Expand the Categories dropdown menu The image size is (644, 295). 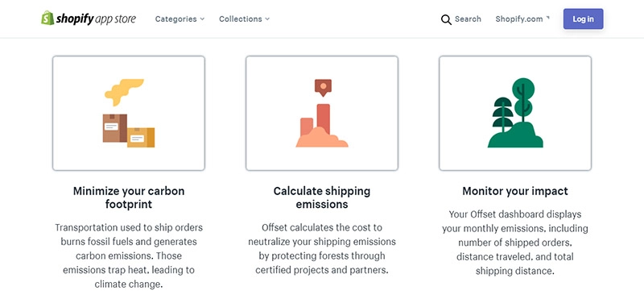[180, 19]
